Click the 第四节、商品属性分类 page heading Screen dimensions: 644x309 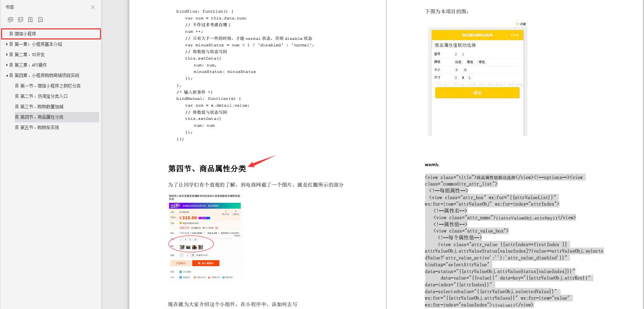tap(207, 169)
